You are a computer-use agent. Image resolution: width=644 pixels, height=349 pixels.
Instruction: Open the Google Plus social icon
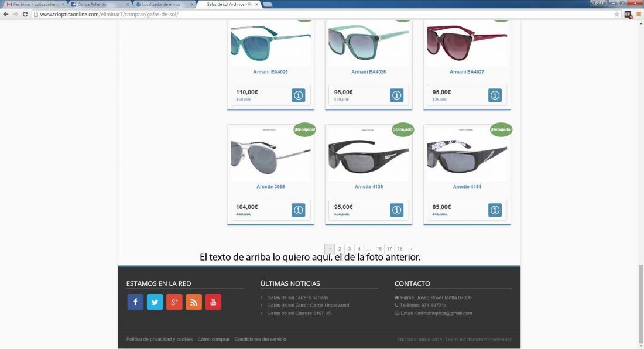[x=174, y=302]
